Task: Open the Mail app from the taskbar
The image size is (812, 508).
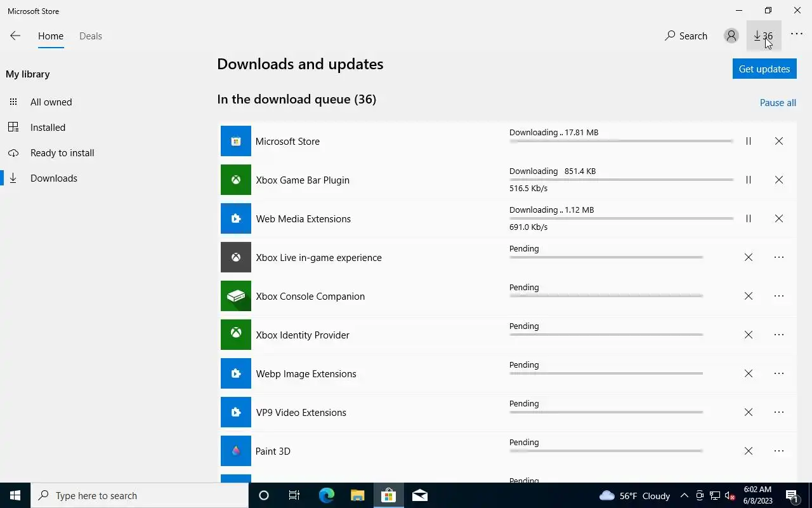Action: click(419, 495)
